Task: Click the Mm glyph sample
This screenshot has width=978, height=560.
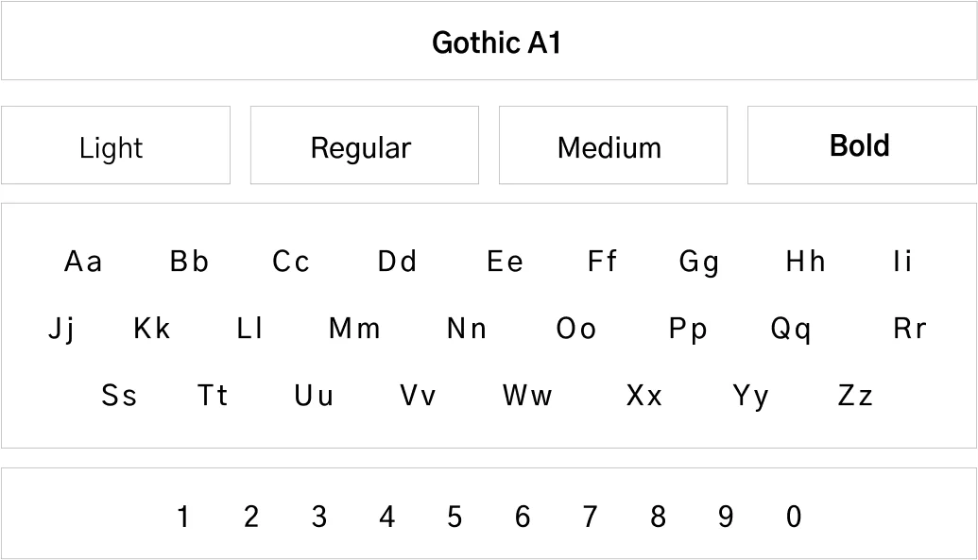Action: tap(354, 329)
